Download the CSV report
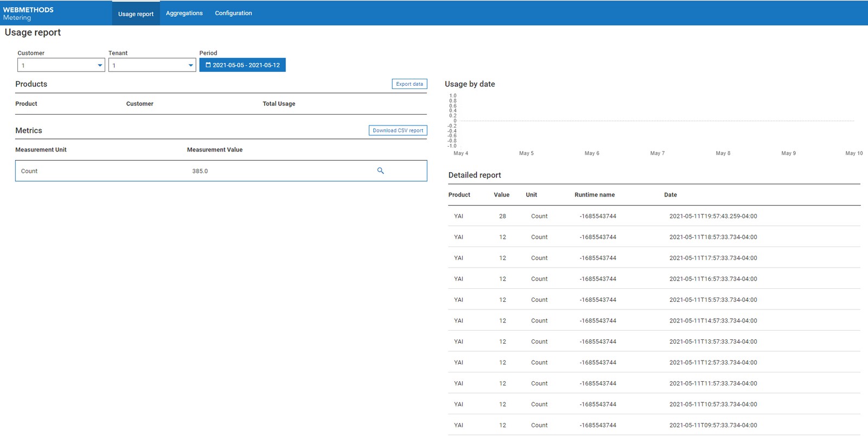This screenshot has height=436, width=868. [x=398, y=130]
